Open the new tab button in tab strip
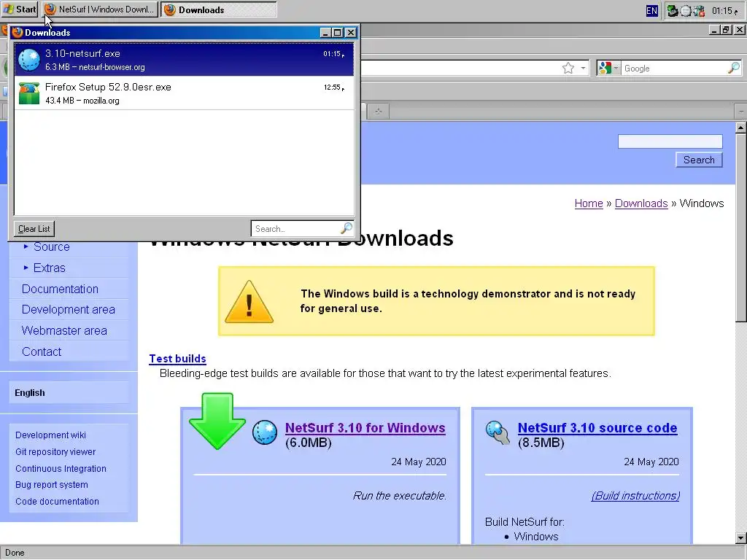 379,112
